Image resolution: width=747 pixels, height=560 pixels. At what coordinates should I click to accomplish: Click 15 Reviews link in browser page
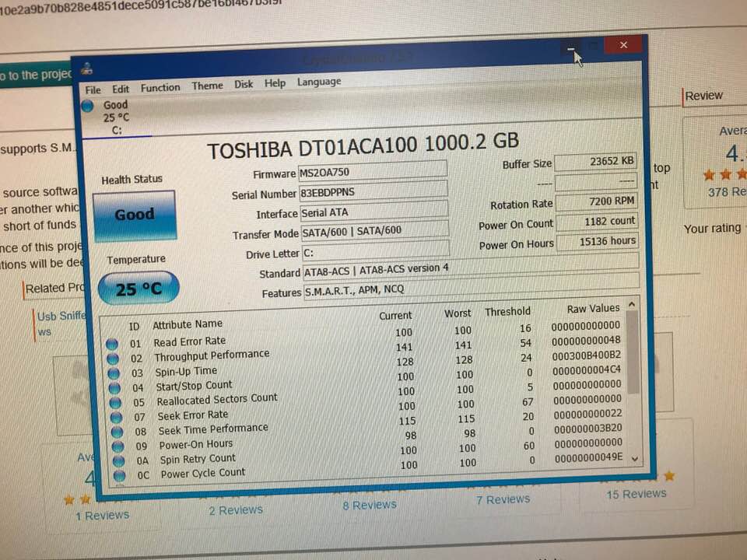click(x=637, y=494)
